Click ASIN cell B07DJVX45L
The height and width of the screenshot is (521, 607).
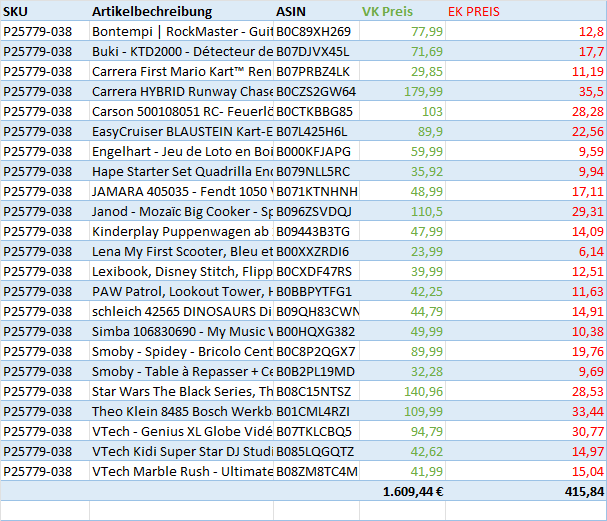pyautogui.click(x=315, y=51)
